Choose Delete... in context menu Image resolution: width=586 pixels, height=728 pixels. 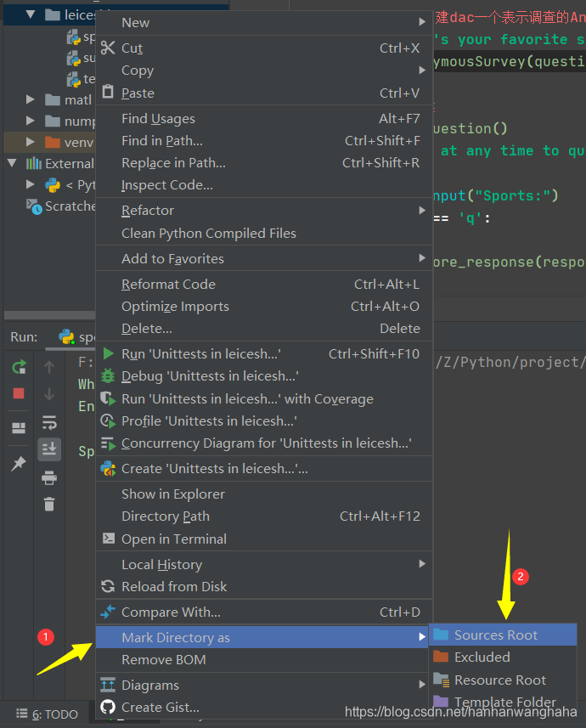[x=264, y=328]
